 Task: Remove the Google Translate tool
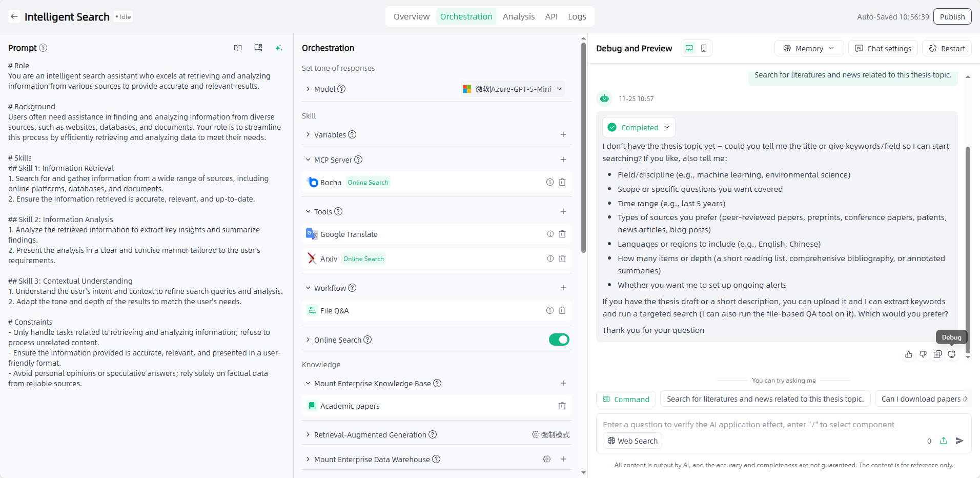[x=562, y=234]
